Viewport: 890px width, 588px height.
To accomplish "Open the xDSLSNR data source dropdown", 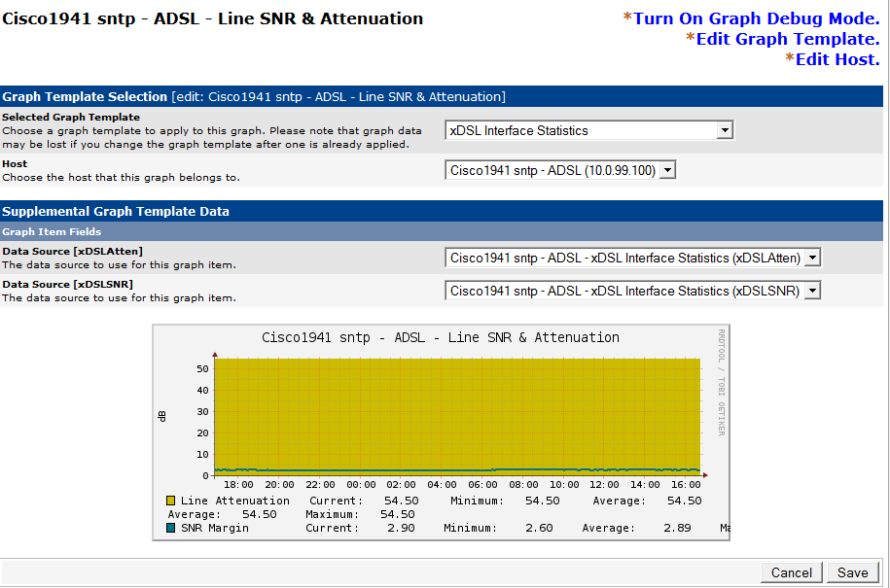I will click(x=633, y=291).
